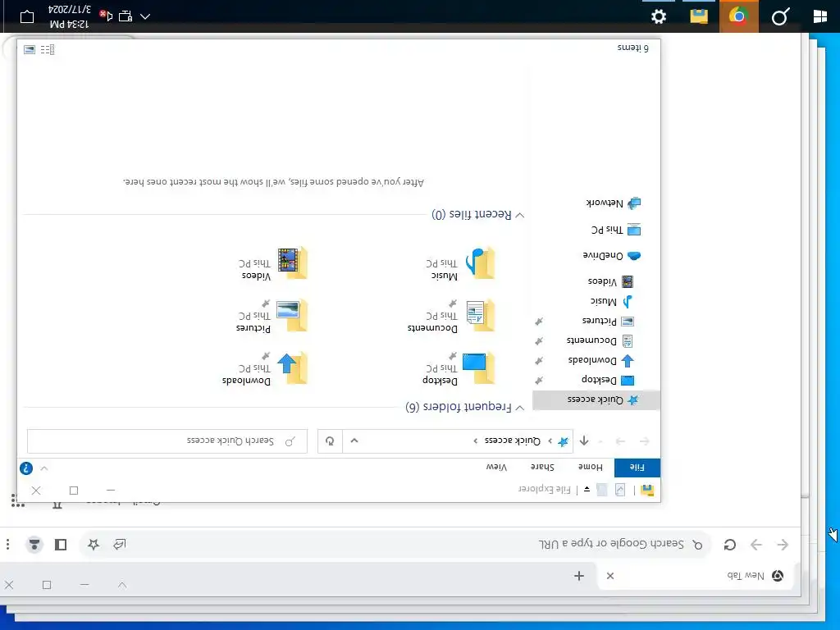Expand chevron after Quick access breadcrumb

coord(475,441)
